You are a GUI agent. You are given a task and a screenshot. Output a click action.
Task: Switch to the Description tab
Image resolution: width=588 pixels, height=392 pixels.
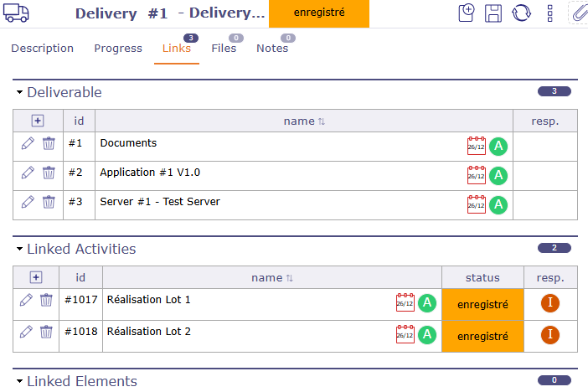pos(42,49)
